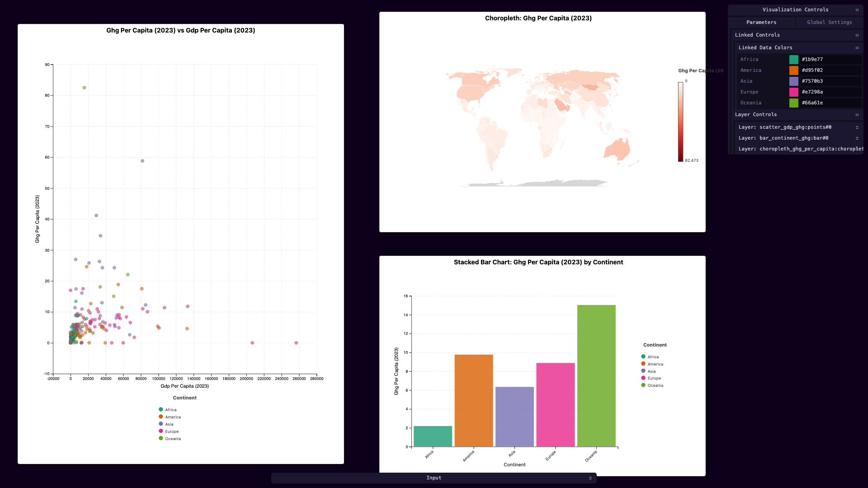Click Asia in the scatter plot legend
This screenshot has width=868, height=488.
pyautogui.click(x=166, y=424)
